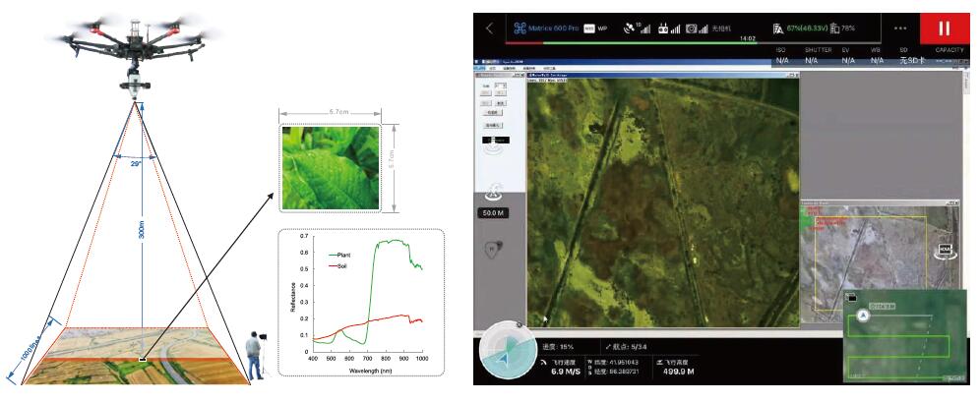Check the GPS satellite signal icon
The height and width of the screenshot is (402, 980).
click(627, 29)
